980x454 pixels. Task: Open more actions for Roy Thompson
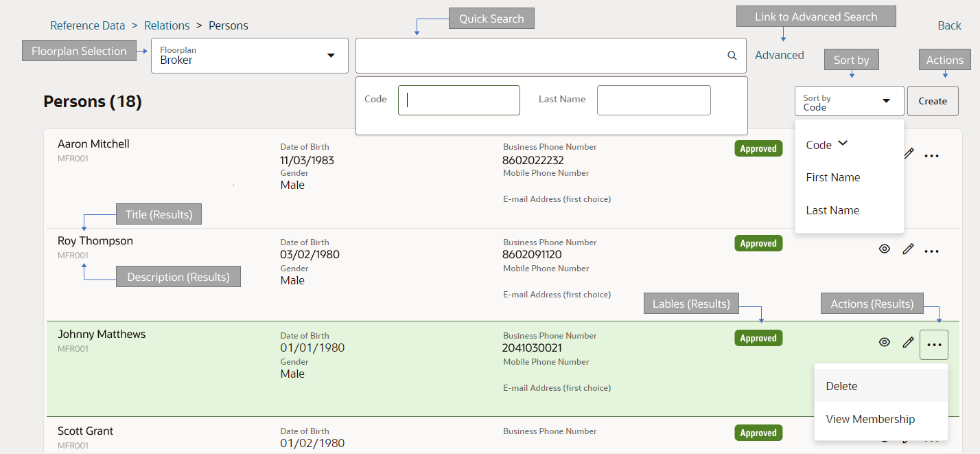tap(931, 250)
